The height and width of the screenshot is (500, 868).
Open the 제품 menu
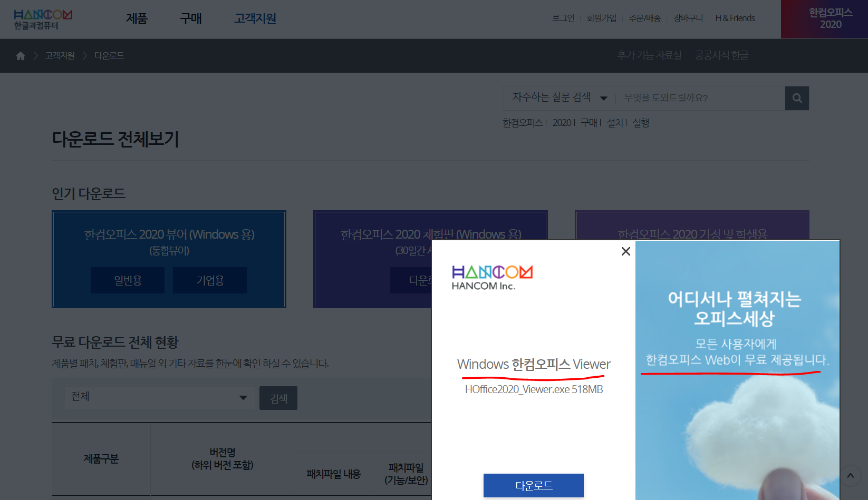[x=137, y=19]
